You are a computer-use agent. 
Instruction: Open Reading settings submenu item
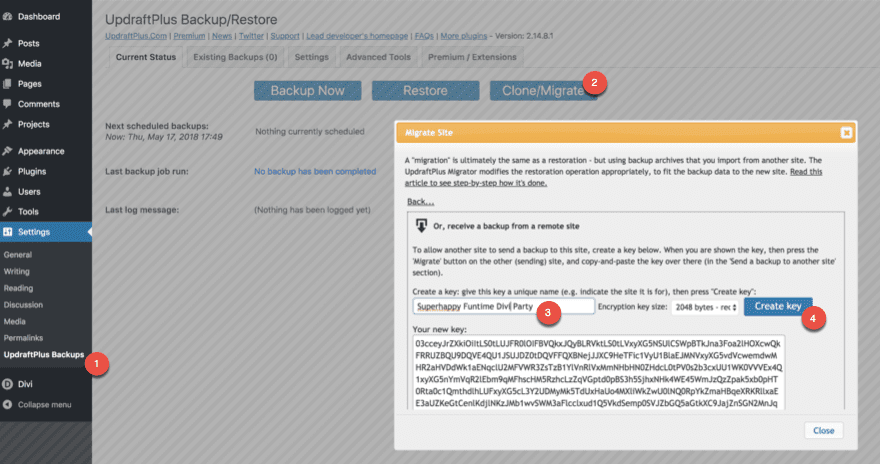tap(19, 288)
